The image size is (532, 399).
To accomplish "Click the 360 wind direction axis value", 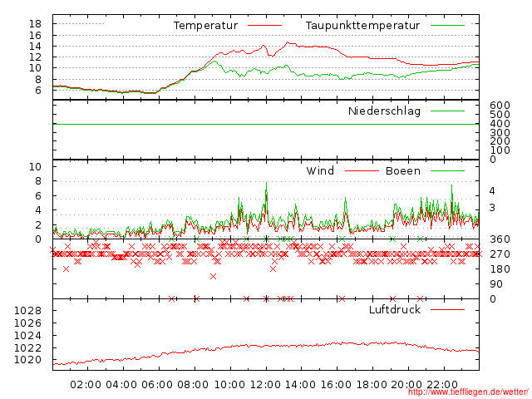I will point(500,239).
